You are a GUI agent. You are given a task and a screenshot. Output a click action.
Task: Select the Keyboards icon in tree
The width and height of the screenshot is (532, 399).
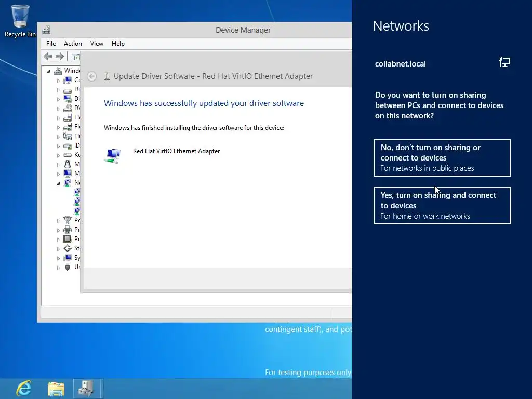coord(68,155)
